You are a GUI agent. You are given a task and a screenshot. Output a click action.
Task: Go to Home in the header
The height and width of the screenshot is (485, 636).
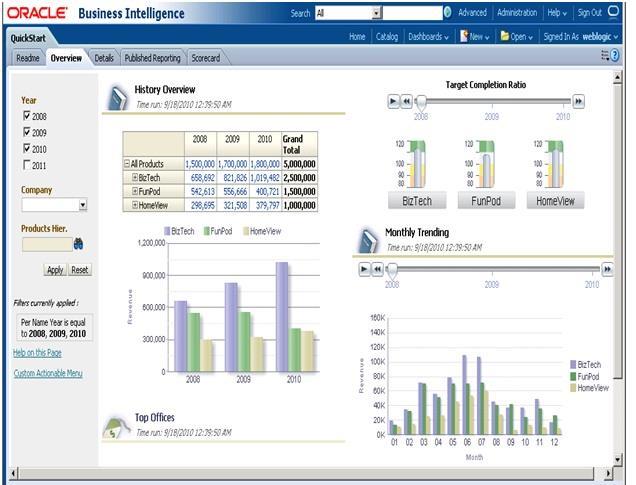[x=357, y=36]
